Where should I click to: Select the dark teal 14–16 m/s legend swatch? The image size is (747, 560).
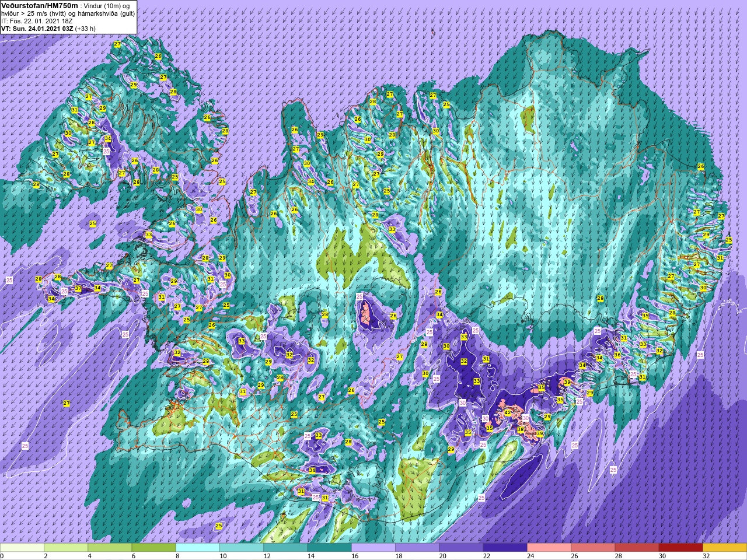(330, 548)
